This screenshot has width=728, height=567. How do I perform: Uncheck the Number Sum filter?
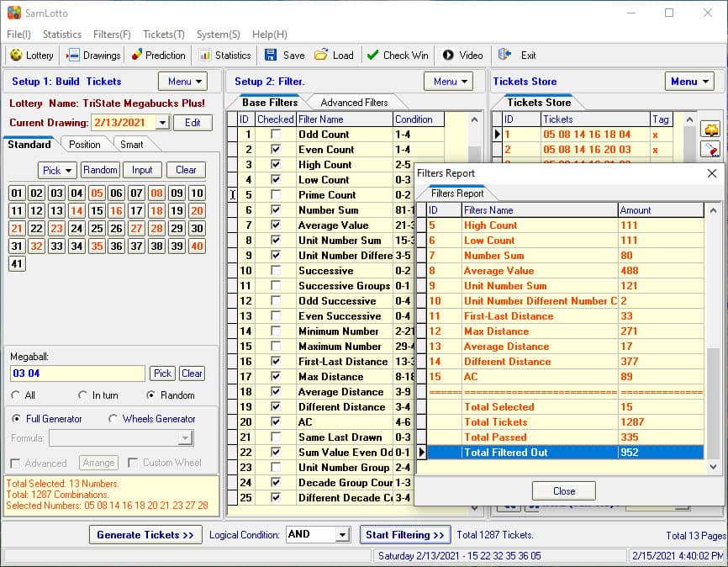coord(276,210)
